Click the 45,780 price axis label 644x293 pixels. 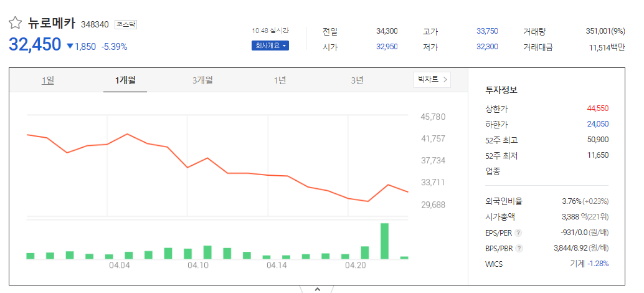pos(433,117)
